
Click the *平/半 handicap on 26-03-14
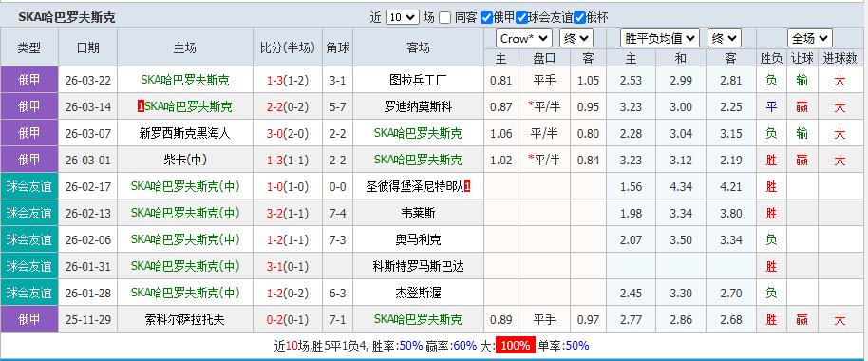point(544,106)
